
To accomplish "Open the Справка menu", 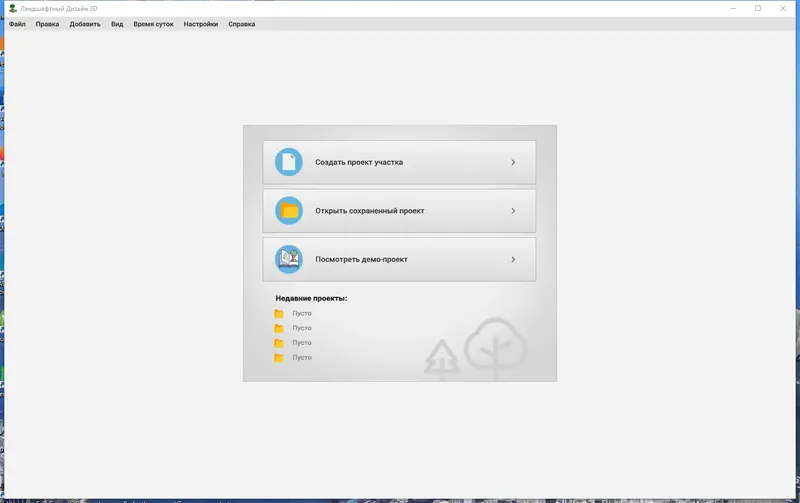I will coord(241,24).
